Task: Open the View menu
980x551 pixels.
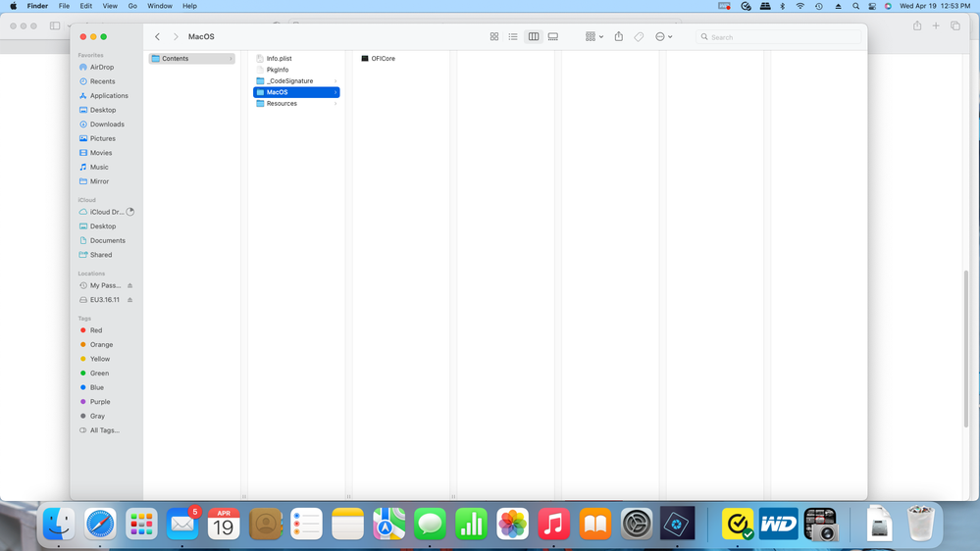Action: [x=110, y=6]
